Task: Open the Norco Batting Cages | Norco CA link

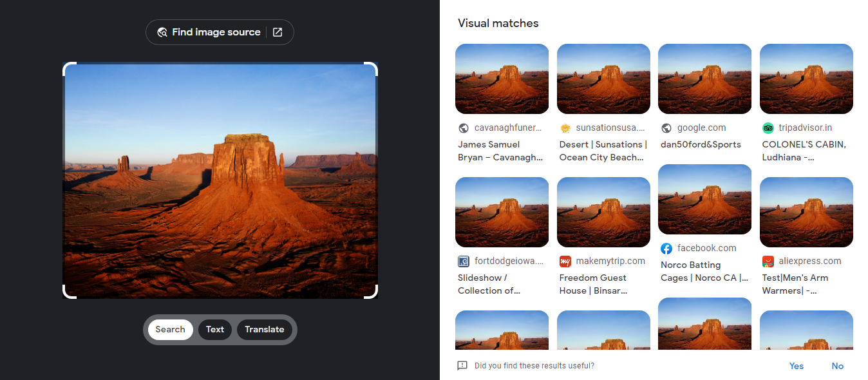Action: click(x=704, y=271)
